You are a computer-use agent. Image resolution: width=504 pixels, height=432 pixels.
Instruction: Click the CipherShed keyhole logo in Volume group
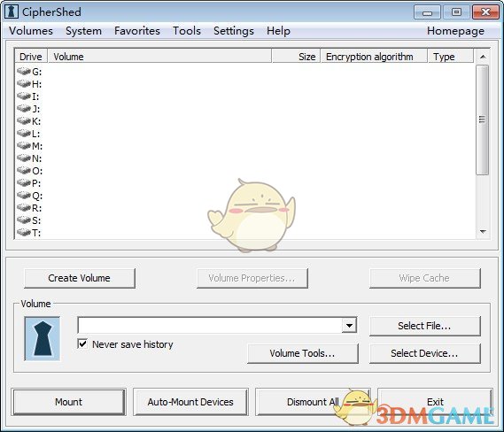(x=43, y=339)
